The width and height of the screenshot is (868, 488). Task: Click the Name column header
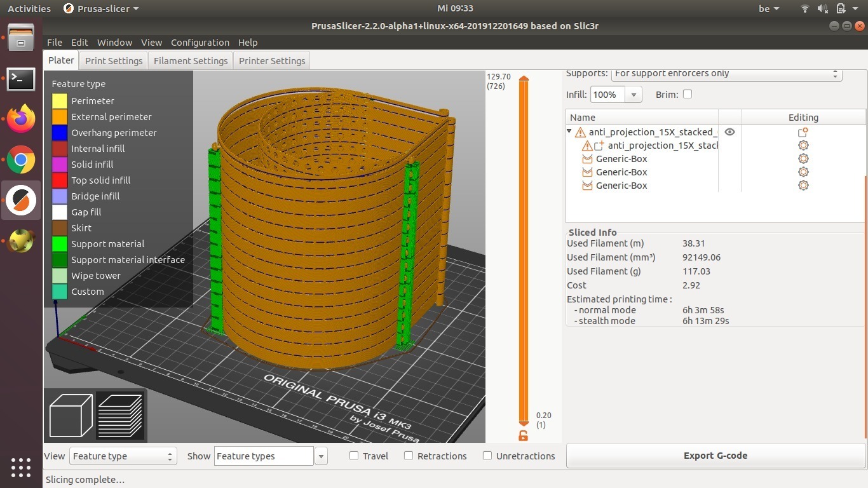pos(642,118)
